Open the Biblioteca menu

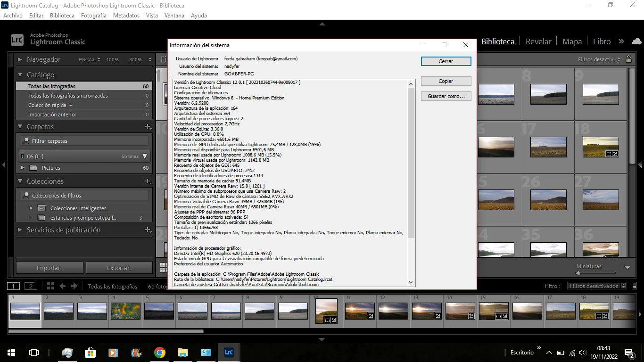pyautogui.click(x=62, y=15)
